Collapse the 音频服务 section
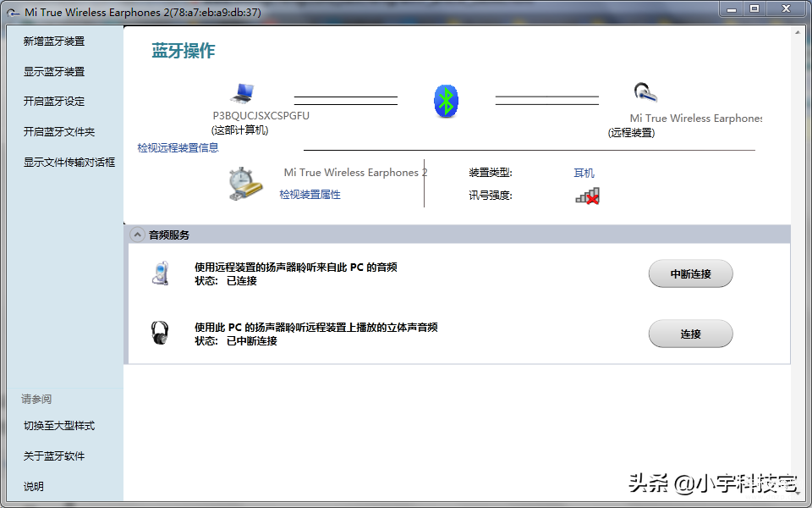The width and height of the screenshot is (812, 508). point(137,235)
